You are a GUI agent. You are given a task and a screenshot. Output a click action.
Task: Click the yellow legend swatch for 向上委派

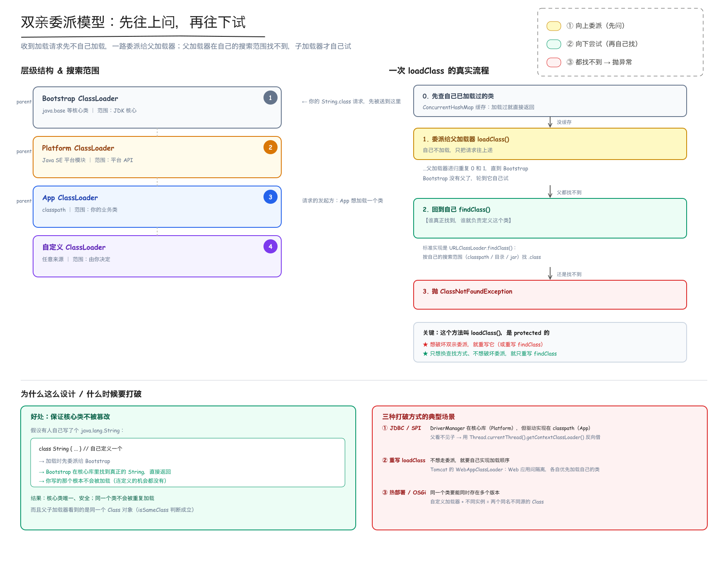554,26
